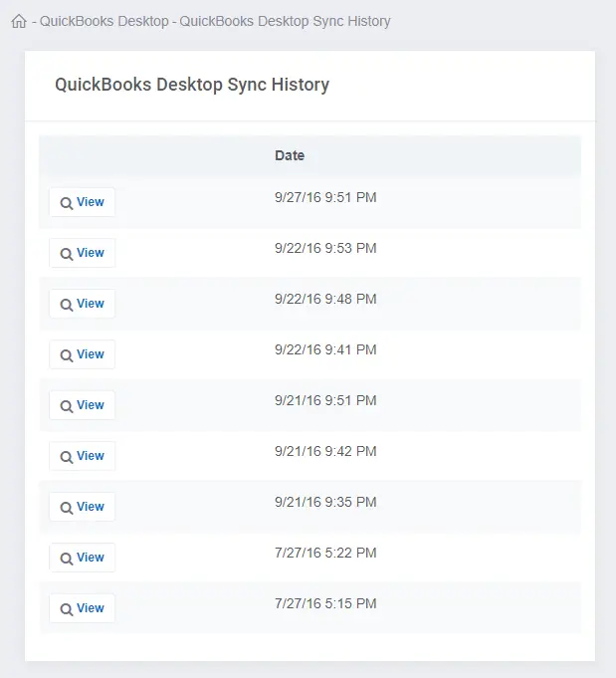
Task: Go to the home icon in breadcrumb
Action: click(x=19, y=21)
